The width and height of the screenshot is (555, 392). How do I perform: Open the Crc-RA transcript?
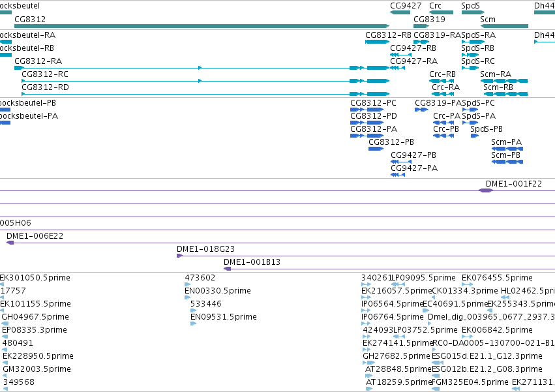click(x=445, y=87)
